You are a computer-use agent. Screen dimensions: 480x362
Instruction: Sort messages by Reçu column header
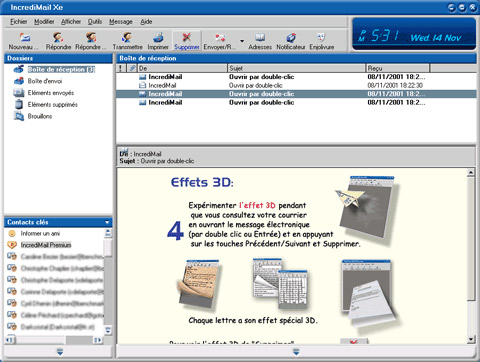[398, 68]
